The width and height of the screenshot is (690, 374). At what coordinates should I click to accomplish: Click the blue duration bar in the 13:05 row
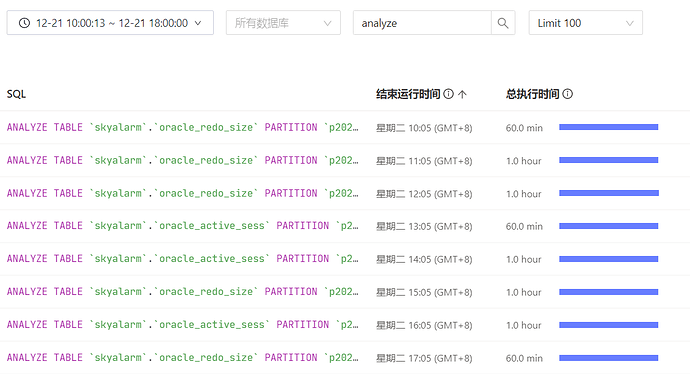pos(609,226)
